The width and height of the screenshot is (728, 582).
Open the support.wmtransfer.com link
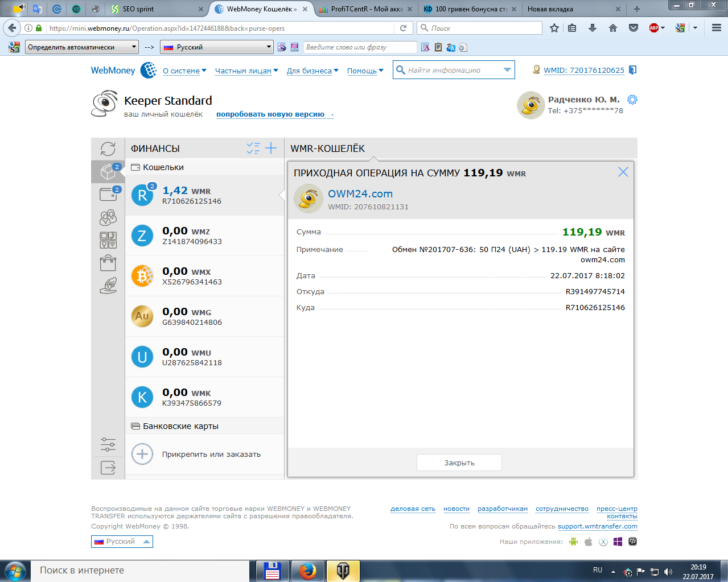[598, 526]
